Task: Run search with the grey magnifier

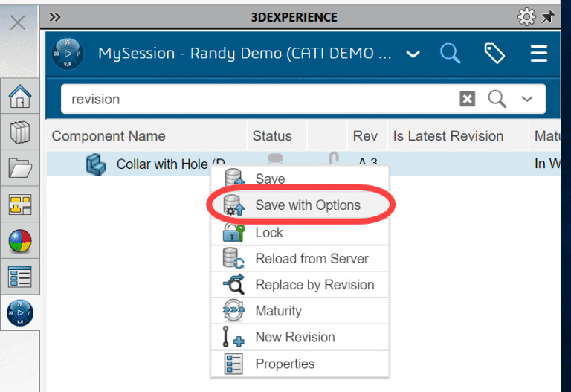Action: 497,99
